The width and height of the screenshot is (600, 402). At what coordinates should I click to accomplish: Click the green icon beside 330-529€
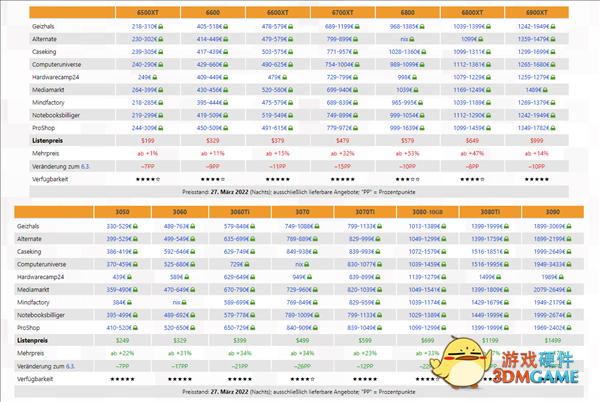click(x=135, y=226)
